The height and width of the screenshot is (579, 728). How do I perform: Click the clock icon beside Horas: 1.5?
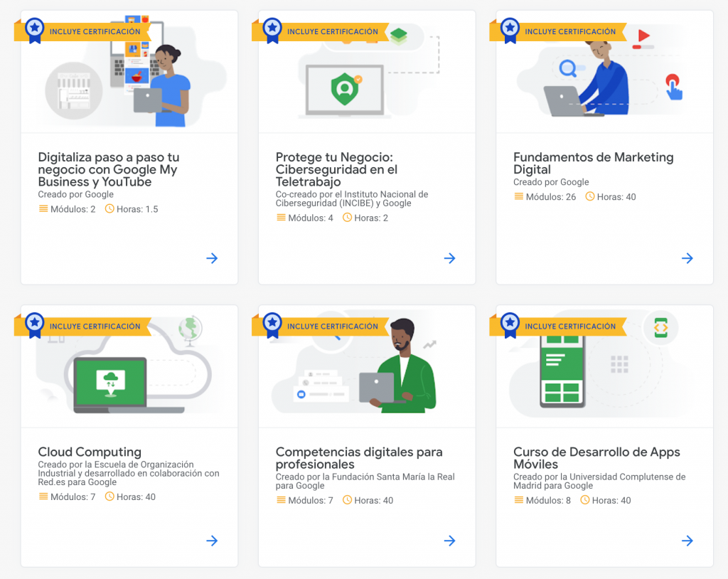109,208
